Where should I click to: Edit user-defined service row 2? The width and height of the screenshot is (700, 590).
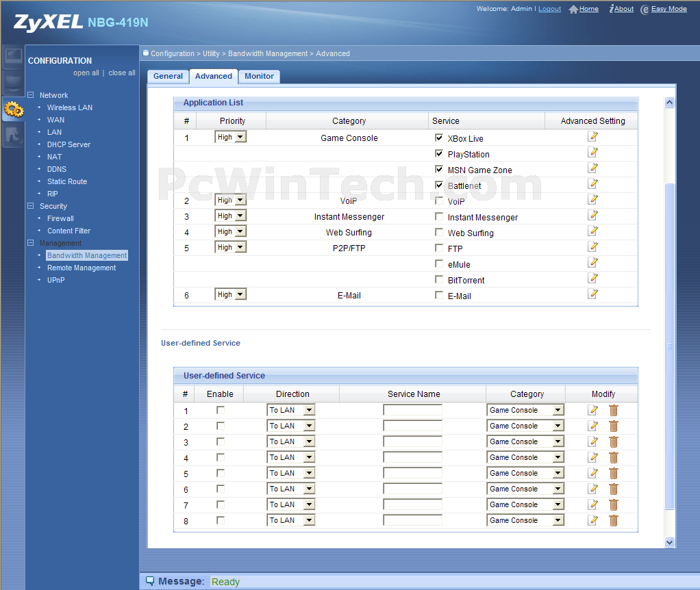[593, 426]
